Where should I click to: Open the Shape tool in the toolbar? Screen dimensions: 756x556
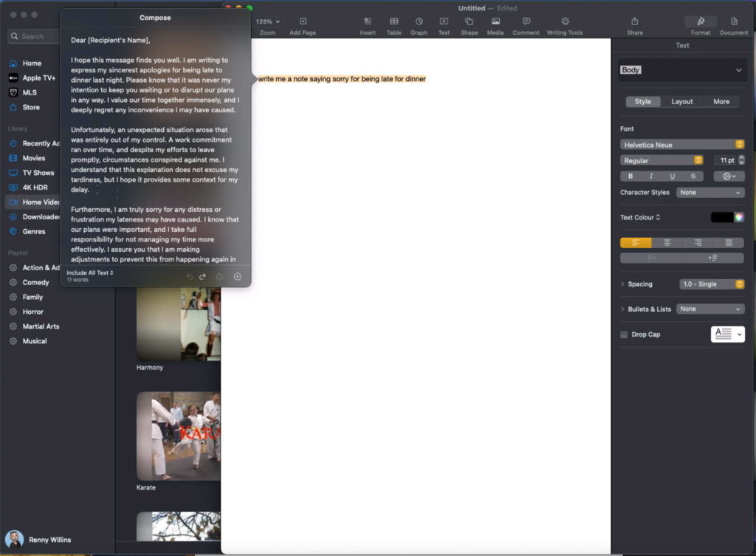469,22
